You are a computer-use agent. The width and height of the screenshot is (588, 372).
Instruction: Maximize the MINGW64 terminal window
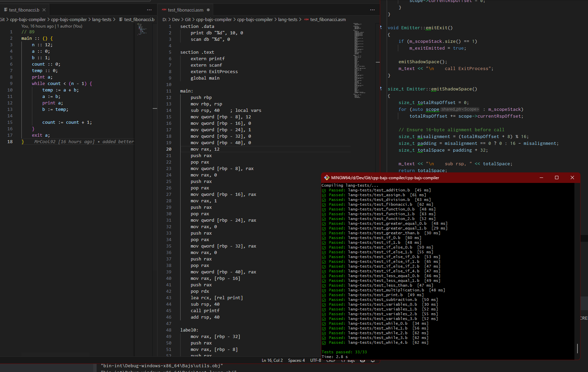pos(557,177)
